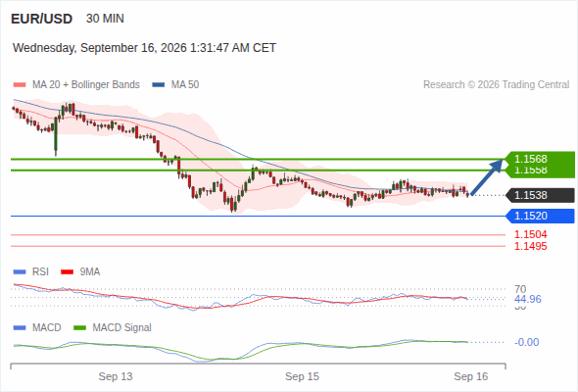Click the MACD value -0.00 reading

point(527,342)
